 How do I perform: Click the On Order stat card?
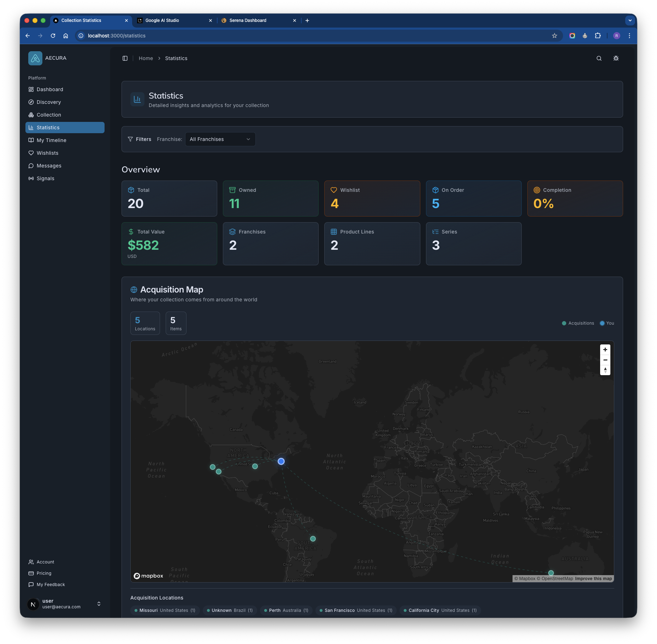coord(474,199)
